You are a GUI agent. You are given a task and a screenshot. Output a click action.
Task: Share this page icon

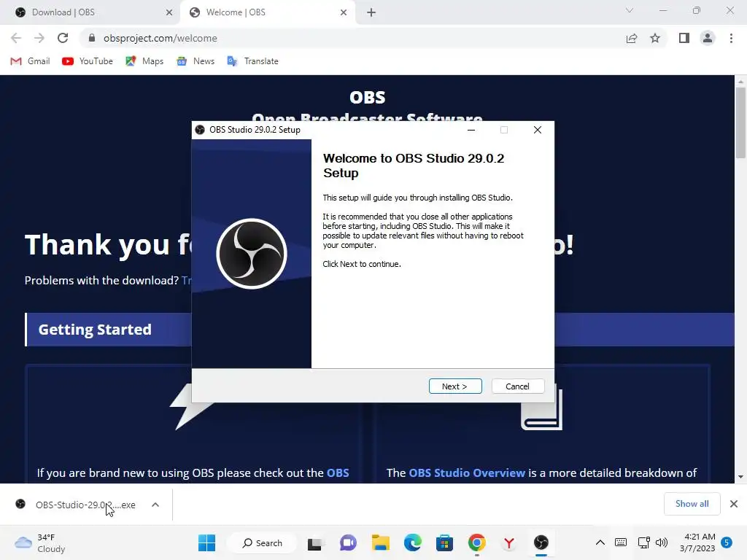pyautogui.click(x=632, y=38)
